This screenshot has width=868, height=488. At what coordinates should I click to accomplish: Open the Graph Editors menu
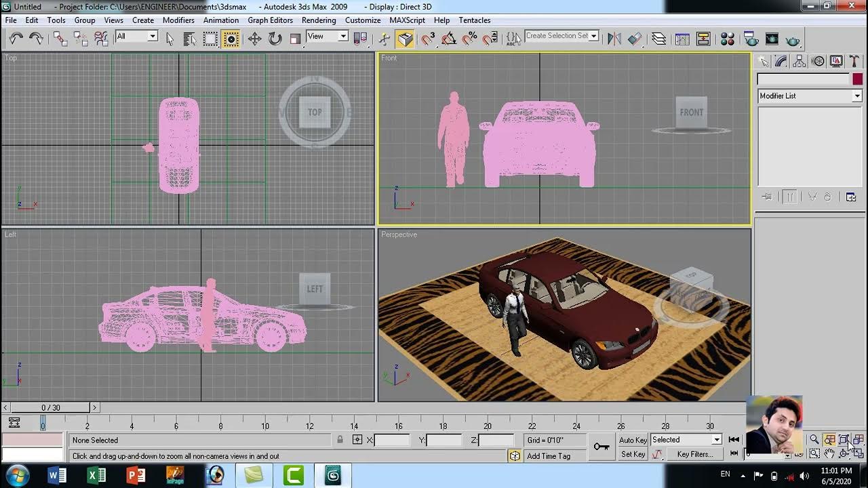point(270,20)
